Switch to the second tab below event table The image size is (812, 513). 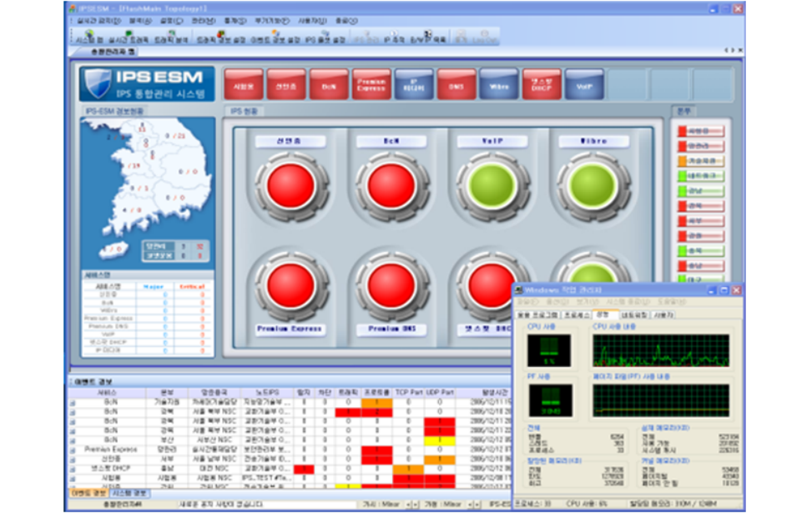coord(130,494)
